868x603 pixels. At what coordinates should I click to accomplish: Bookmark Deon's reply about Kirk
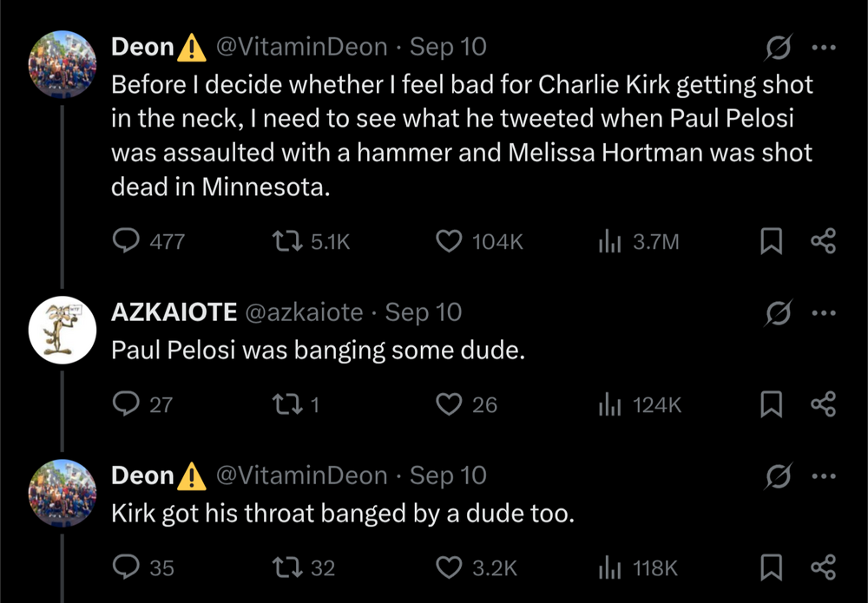[772, 567]
